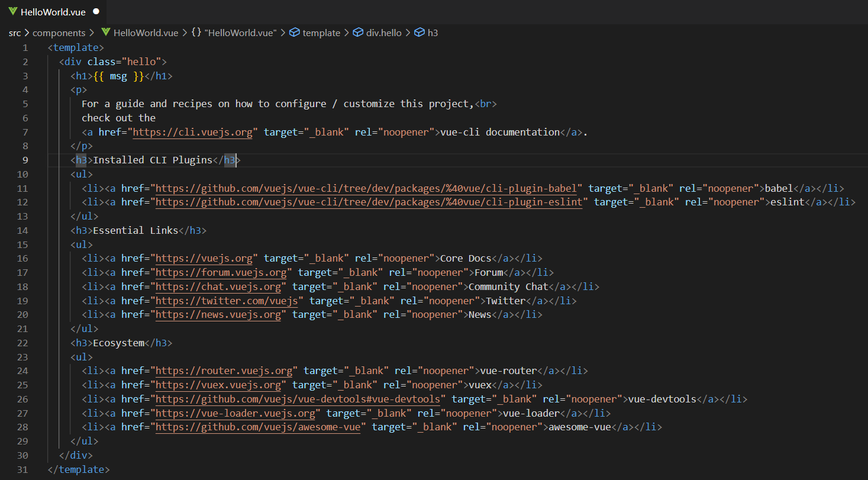Click the https://router.vuejs.org link
The width and height of the screenshot is (868, 480).
(224, 371)
